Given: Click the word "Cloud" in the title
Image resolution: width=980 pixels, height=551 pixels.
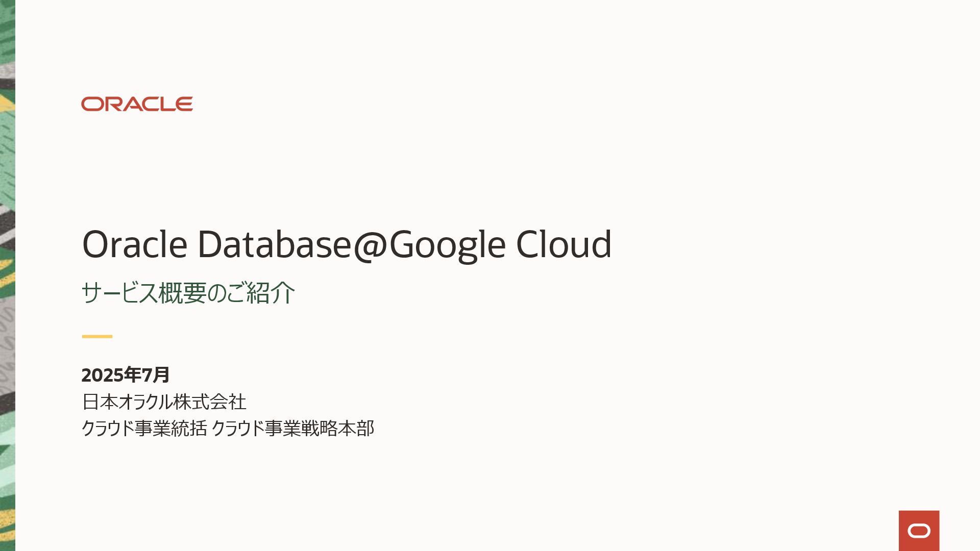Looking at the screenshot, I should (564, 244).
